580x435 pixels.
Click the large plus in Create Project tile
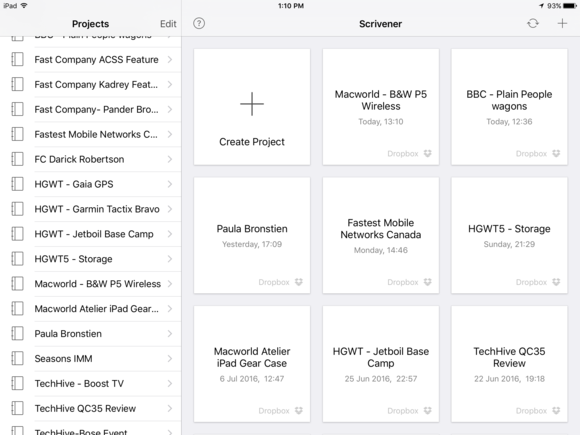click(x=252, y=104)
